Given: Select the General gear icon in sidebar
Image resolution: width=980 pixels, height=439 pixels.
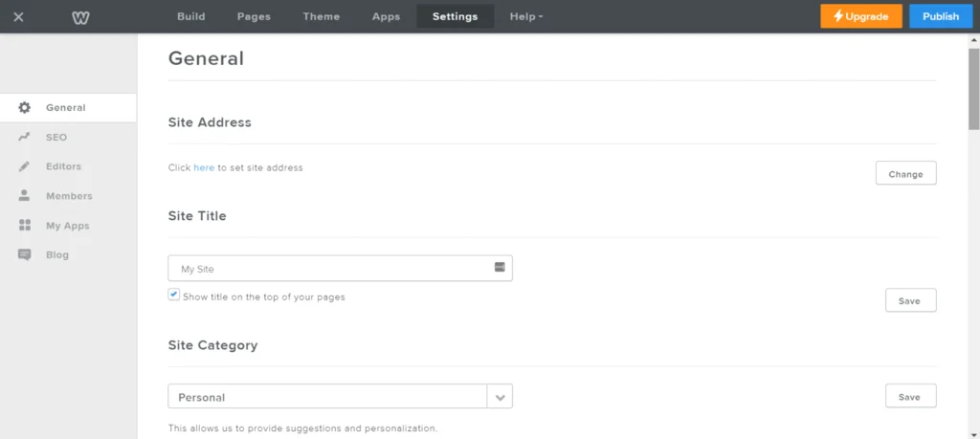Looking at the screenshot, I should click(x=25, y=108).
